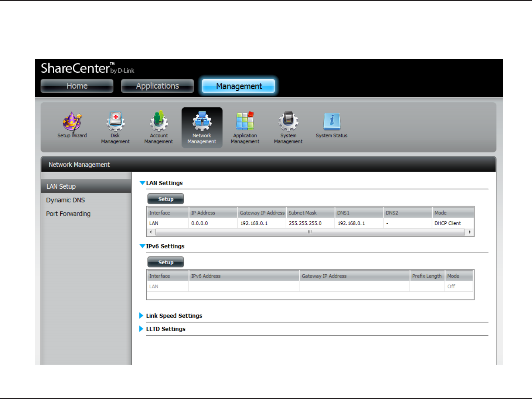532x399 pixels.
Task: Open Port Forwarding in sidebar
Action: point(68,214)
